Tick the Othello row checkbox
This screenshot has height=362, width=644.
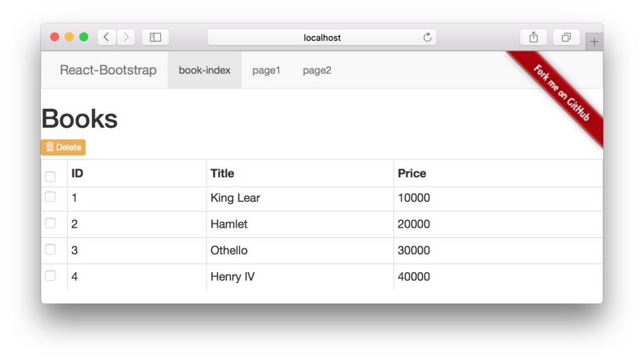tap(50, 249)
